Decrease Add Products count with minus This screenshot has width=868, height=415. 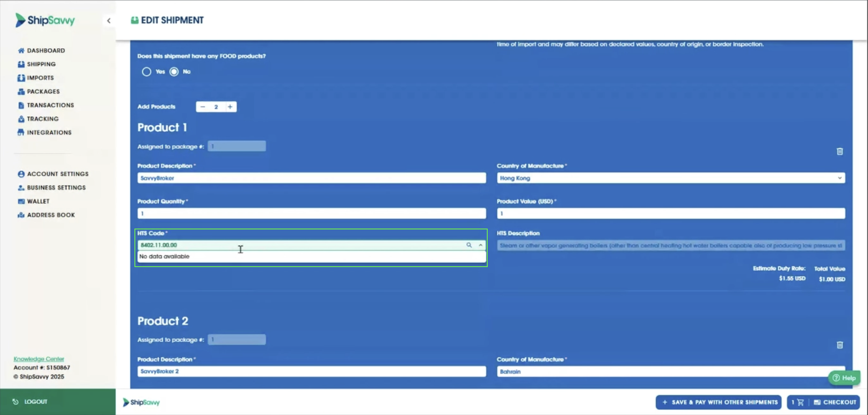pyautogui.click(x=203, y=107)
